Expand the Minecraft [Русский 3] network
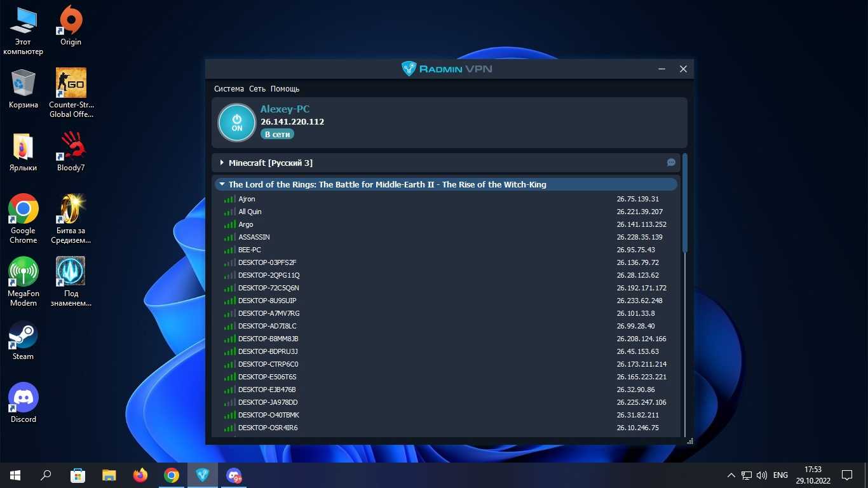868x488 pixels. (222, 163)
